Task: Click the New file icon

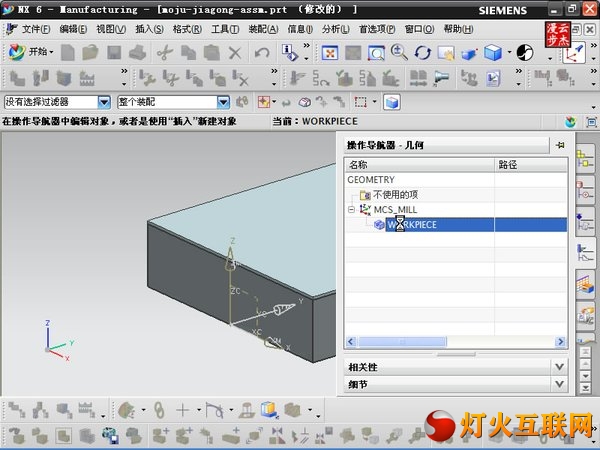Action: click(68, 52)
